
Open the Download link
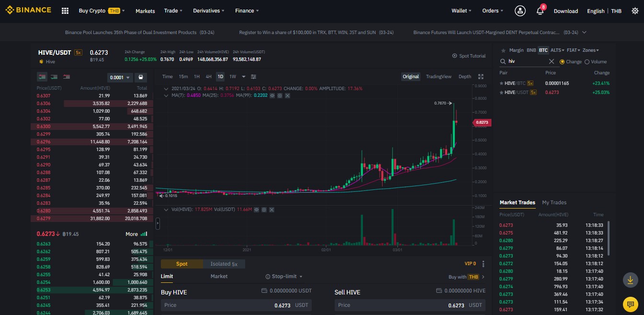click(x=566, y=11)
